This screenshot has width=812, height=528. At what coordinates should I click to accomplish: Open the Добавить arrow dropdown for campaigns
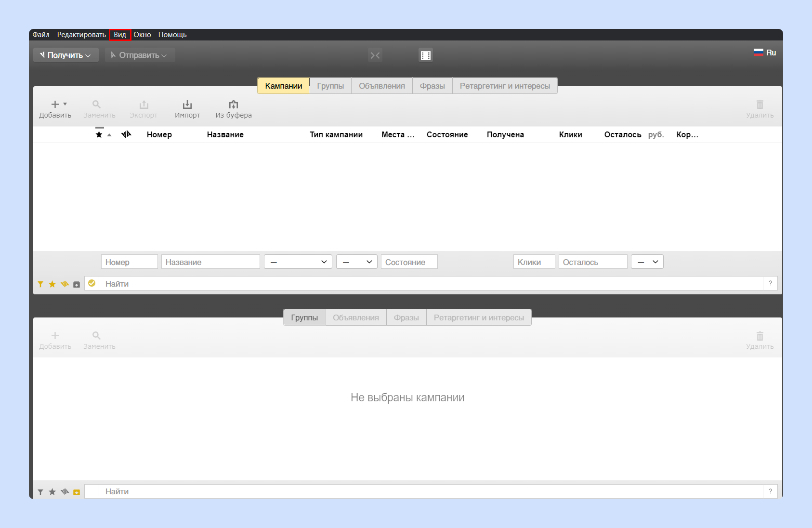tap(65, 104)
